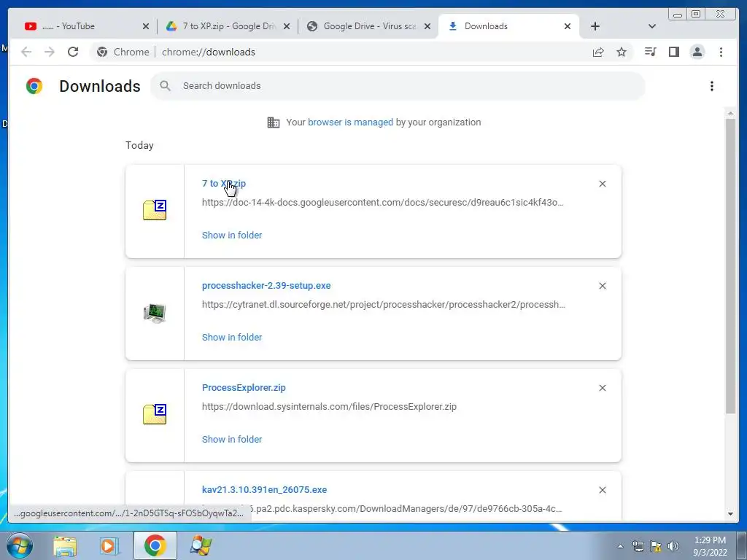The height and width of the screenshot is (560, 747).
Task: Open the 7 to XP.zip download link
Action: point(224,183)
